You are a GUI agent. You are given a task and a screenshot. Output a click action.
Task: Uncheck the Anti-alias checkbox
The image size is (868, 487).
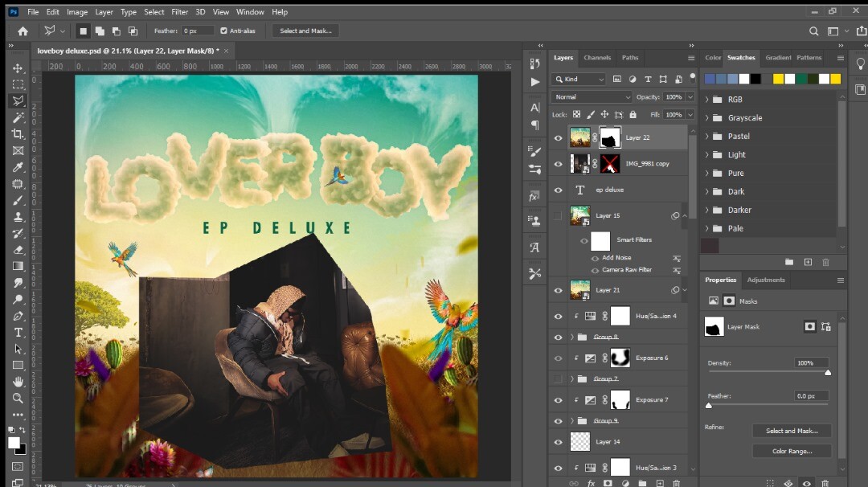[x=223, y=31]
